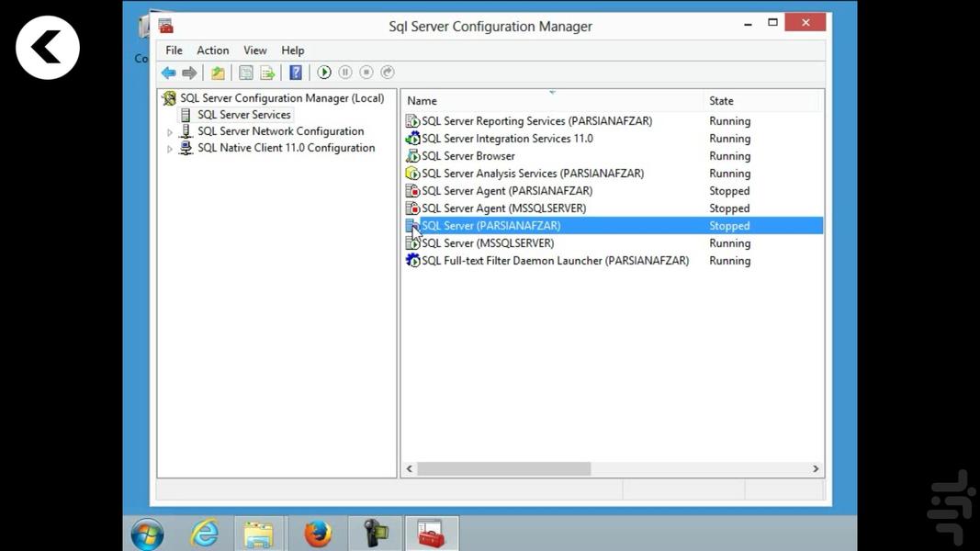Select SQL Server Services in the tree

(x=243, y=114)
